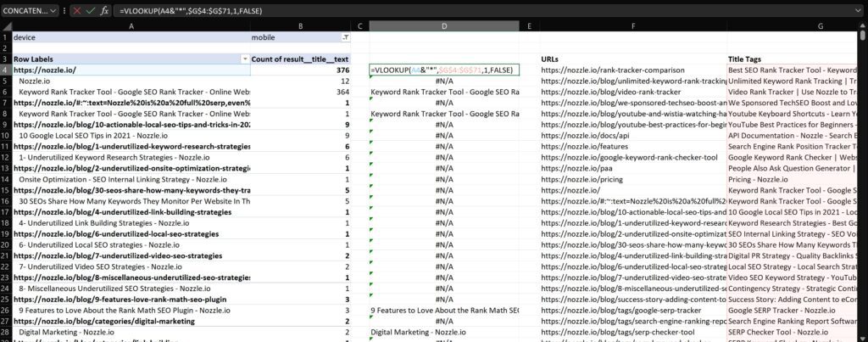Confirm the formula with the checkmark icon
The width and height of the screenshot is (868, 342).
pyautogui.click(x=90, y=10)
